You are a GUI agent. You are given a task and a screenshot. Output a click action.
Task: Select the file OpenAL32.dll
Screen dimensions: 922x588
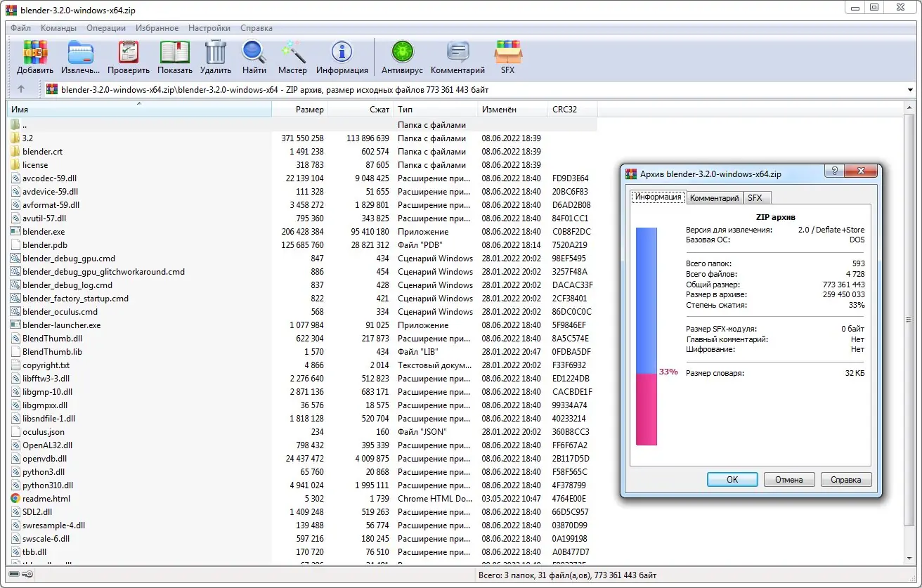(x=47, y=445)
